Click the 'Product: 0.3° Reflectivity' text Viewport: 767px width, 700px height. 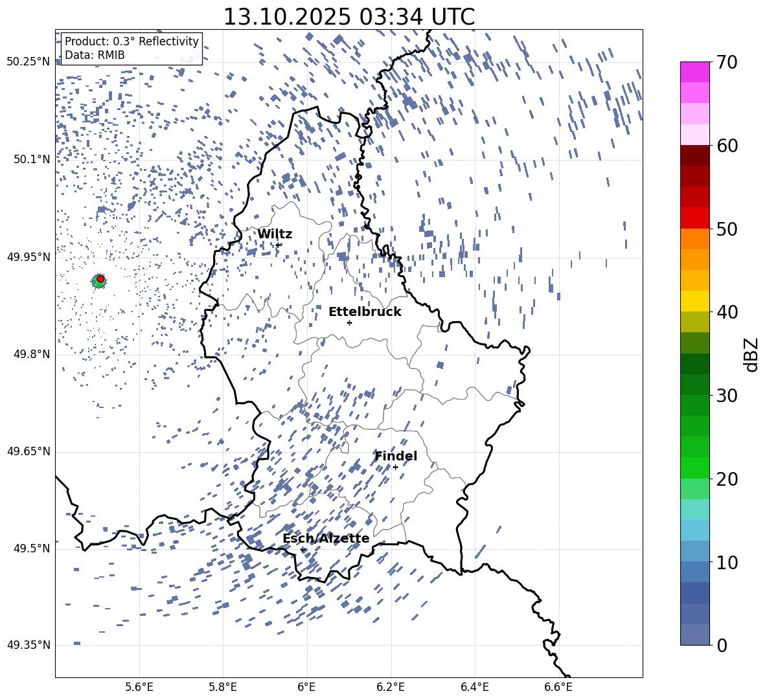pyautogui.click(x=132, y=41)
